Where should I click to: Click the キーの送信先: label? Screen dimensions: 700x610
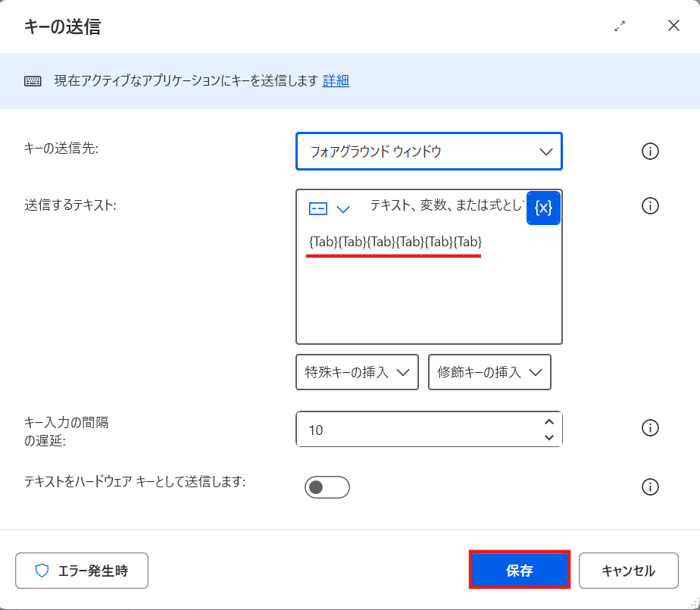pos(61,148)
